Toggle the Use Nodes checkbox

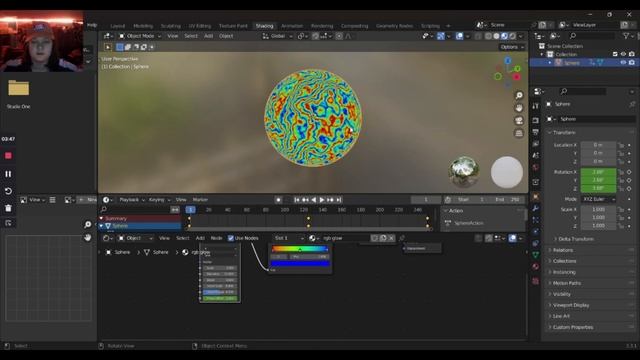pos(231,238)
